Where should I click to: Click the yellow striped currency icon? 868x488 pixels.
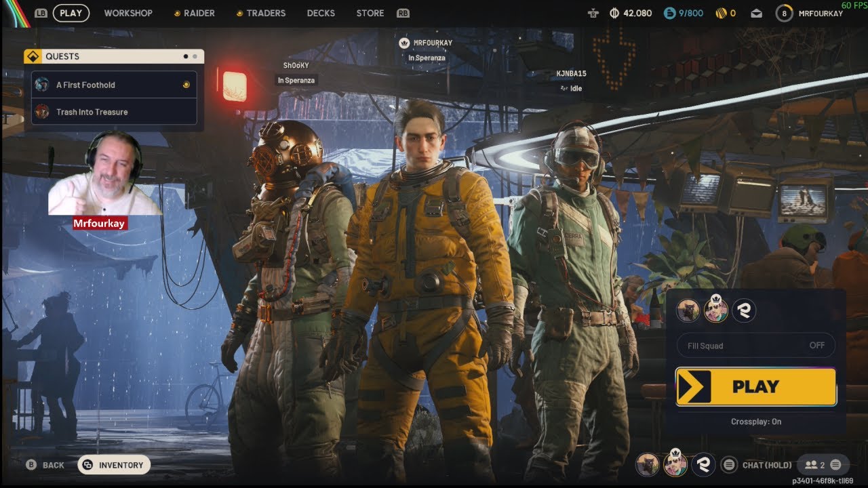[x=721, y=13]
